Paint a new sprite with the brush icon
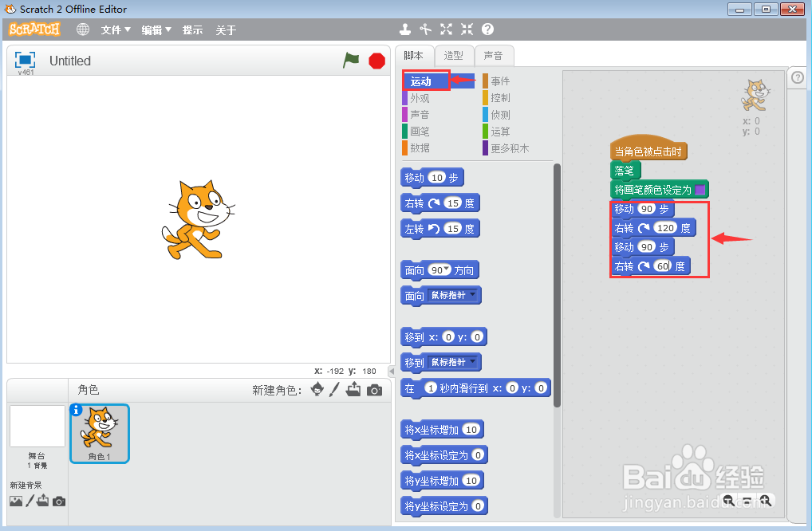 click(x=334, y=389)
